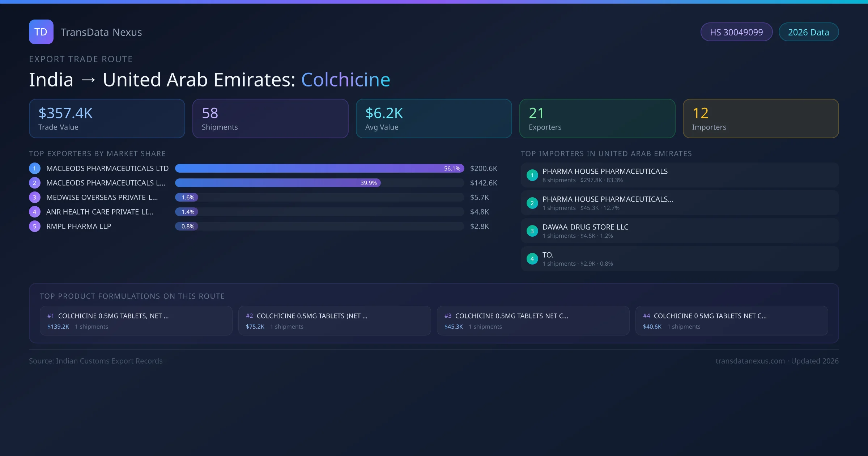868x456 pixels.
Task: Open Dawaa Drug Store LLC importer row
Action: click(679, 231)
